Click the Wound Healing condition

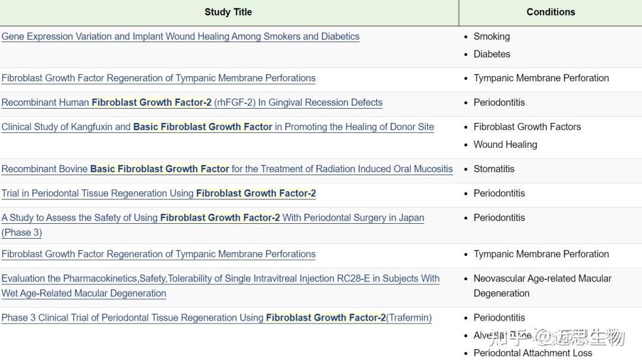(x=505, y=144)
